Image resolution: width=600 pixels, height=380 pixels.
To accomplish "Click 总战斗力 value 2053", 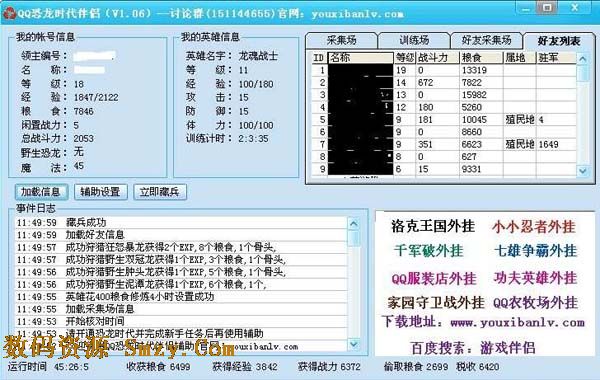I will coord(84,139).
